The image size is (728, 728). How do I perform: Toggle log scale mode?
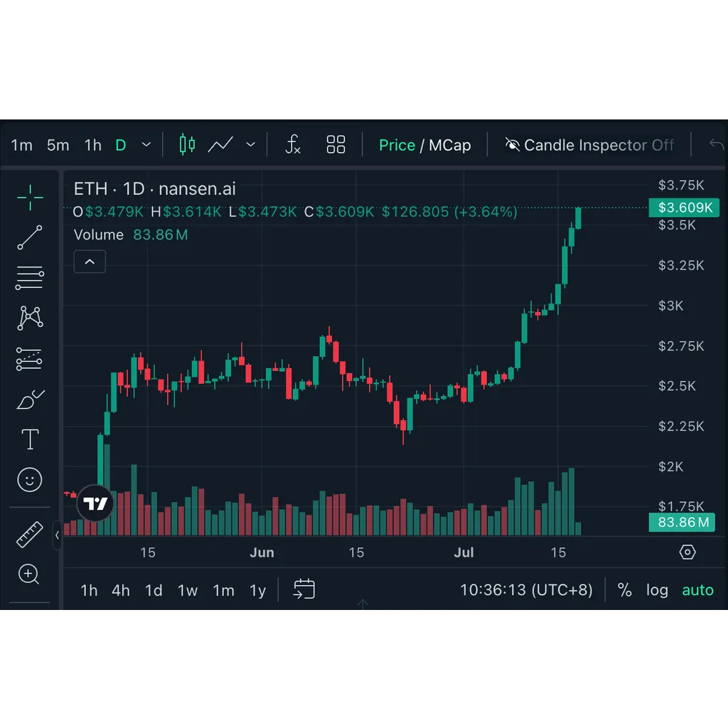coord(657,590)
